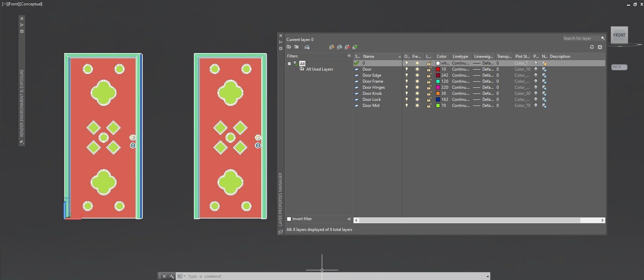Click New Layer VP Frozen icon
Screen dimensions: 644x280
click(339, 47)
